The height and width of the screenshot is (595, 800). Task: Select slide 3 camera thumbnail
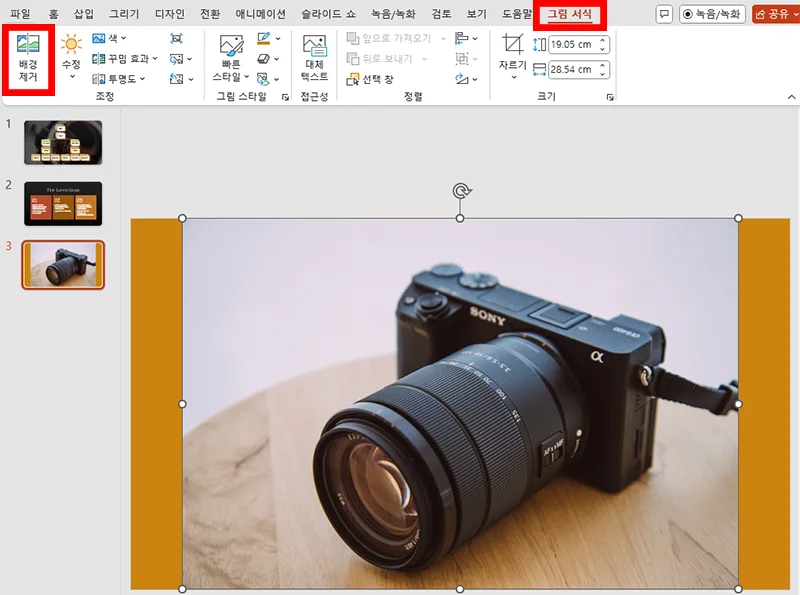[x=63, y=265]
